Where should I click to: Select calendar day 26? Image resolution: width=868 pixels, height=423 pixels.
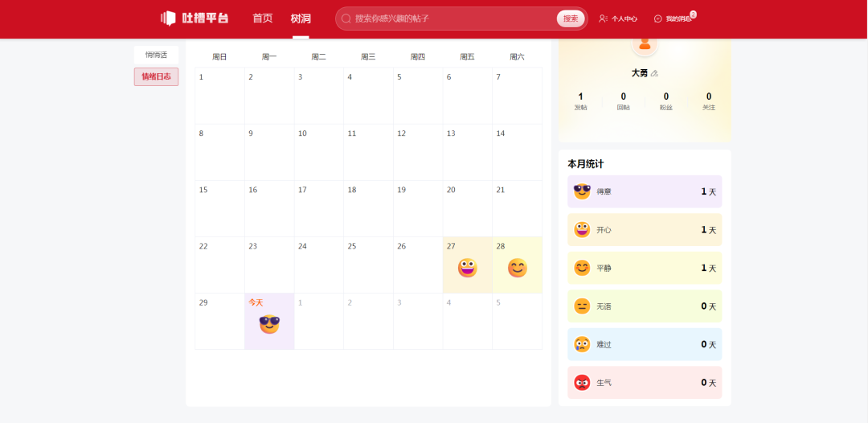pos(418,265)
